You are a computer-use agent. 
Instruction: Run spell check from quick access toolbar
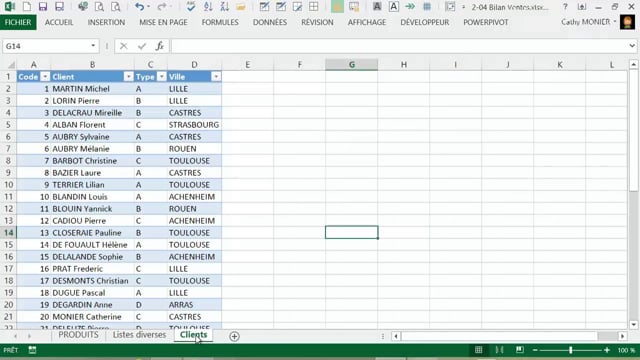191,7
